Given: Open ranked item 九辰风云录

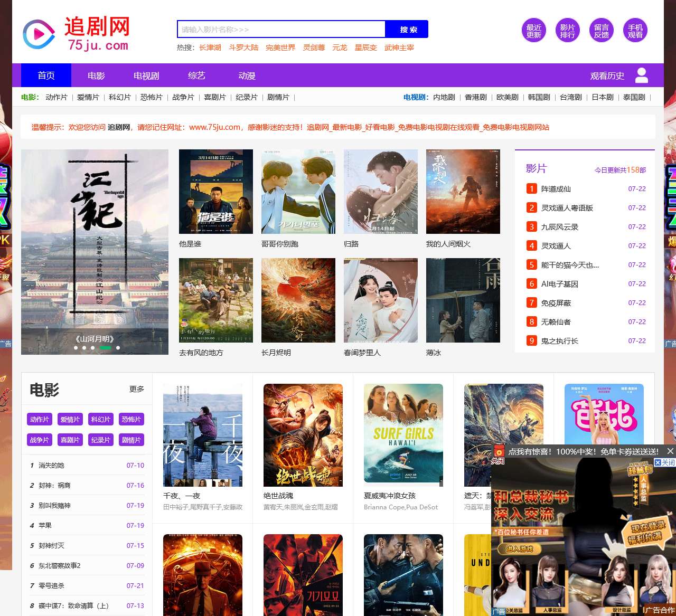Looking at the screenshot, I should click(560, 227).
